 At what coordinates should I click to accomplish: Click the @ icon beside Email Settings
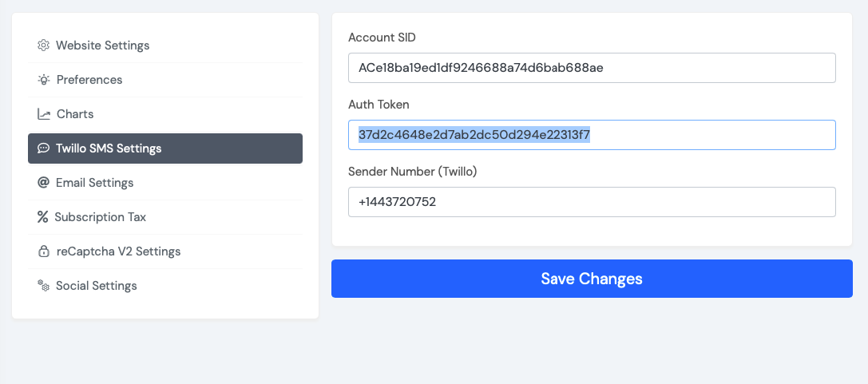pos(43,183)
